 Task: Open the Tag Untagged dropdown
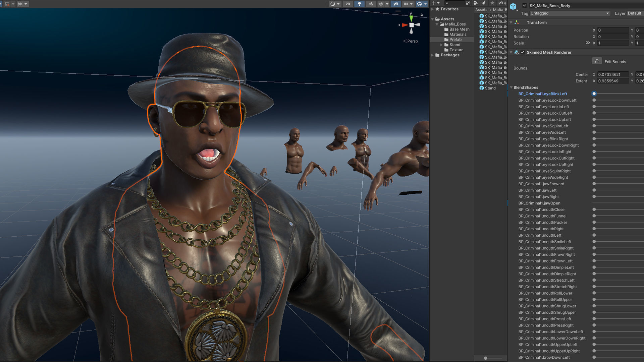point(570,13)
